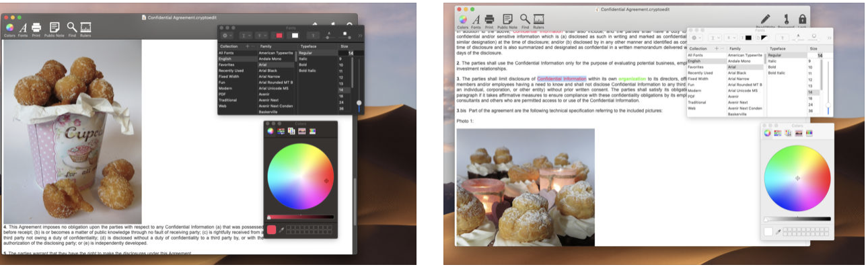Switch to color palettes tab in dark Colors panel
Image resolution: width=868 pixels, height=269 pixels.
291,130
